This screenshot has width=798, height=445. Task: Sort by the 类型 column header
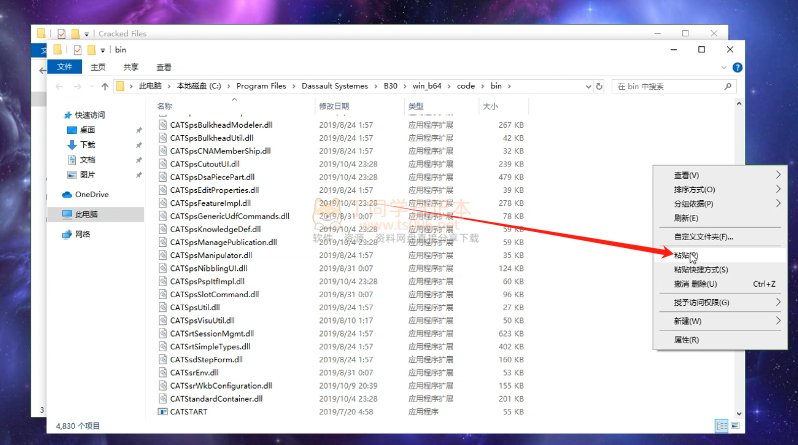pos(416,106)
